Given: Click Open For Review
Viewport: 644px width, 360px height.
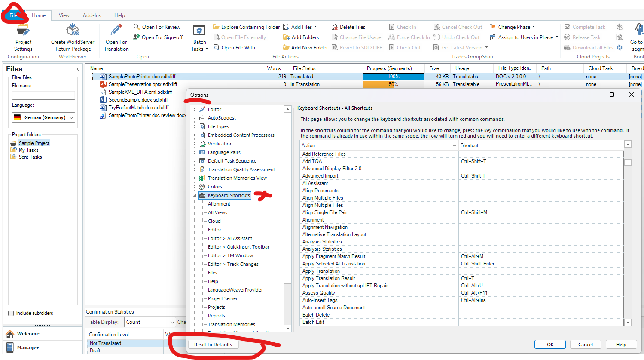Looking at the screenshot, I should click(157, 27).
